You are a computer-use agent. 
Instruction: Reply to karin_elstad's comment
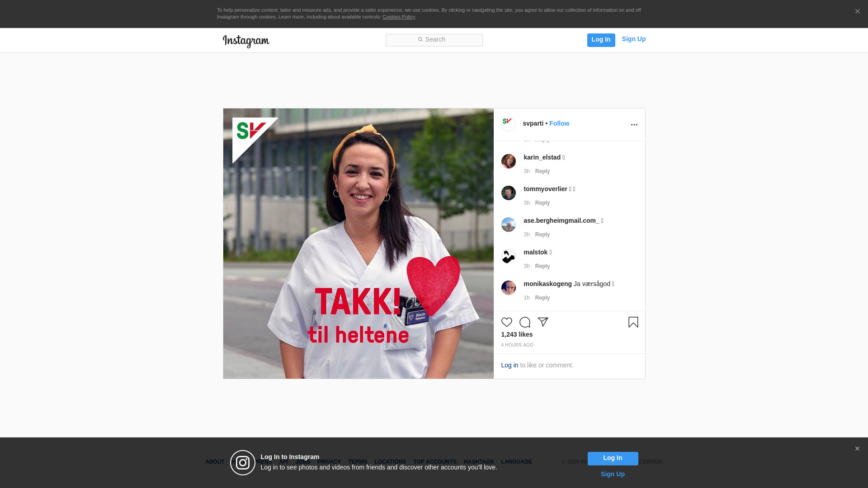point(542,171)
